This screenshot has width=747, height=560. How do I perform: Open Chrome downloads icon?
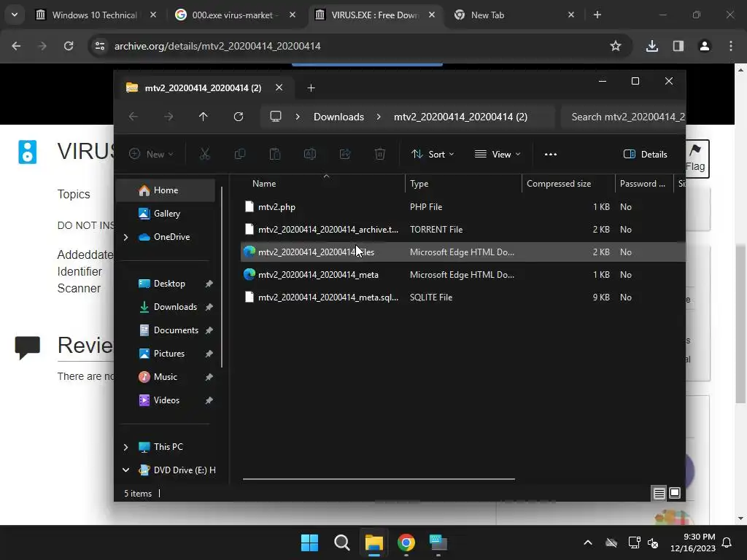click(652, 46)
